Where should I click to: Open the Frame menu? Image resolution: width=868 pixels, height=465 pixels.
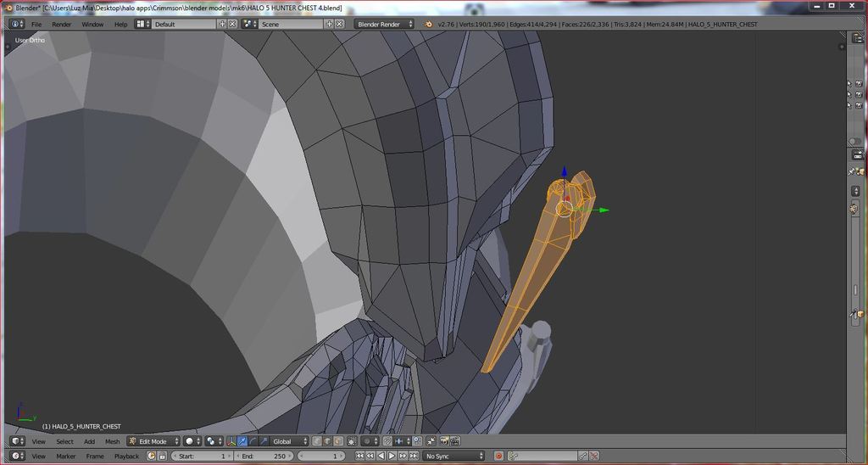95,457
